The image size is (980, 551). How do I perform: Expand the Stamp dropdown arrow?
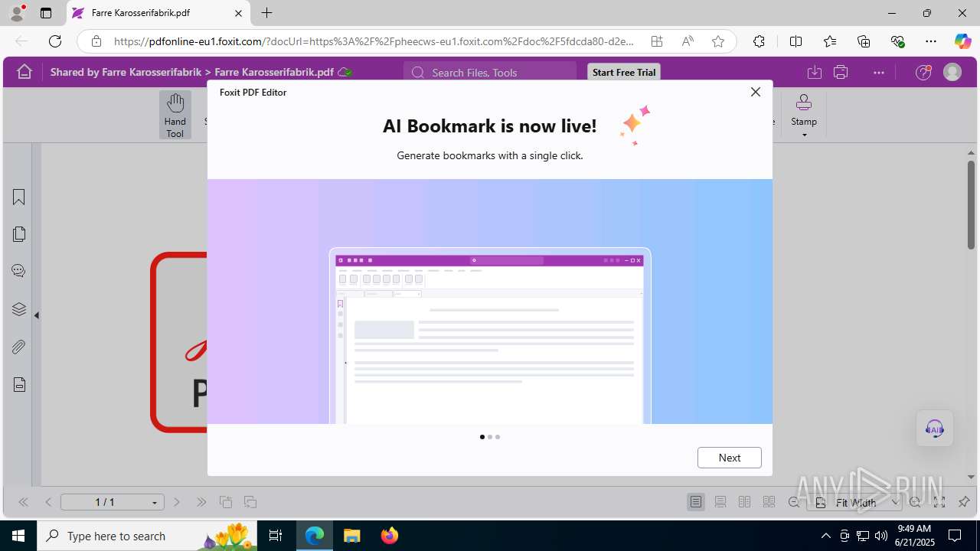pos(804,135)
